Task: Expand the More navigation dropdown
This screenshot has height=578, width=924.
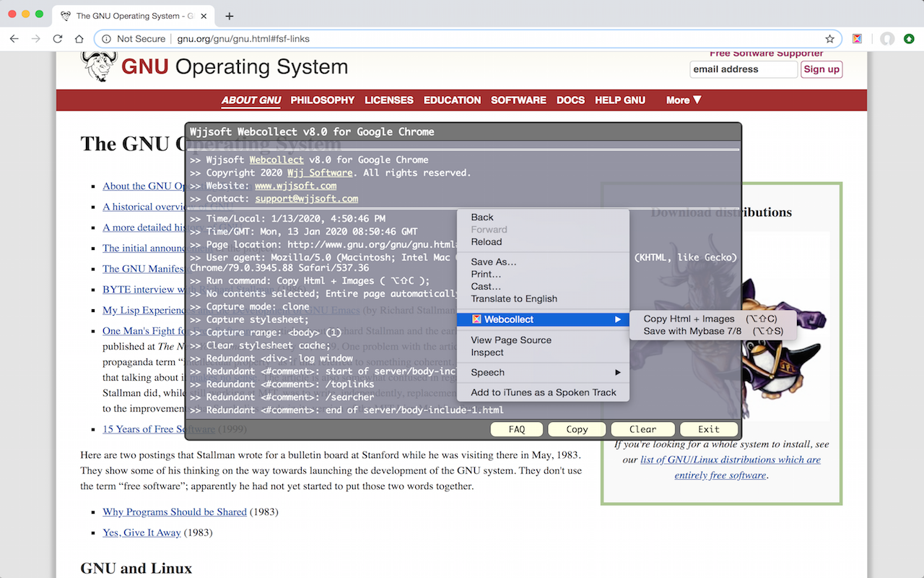Action: 683,100
